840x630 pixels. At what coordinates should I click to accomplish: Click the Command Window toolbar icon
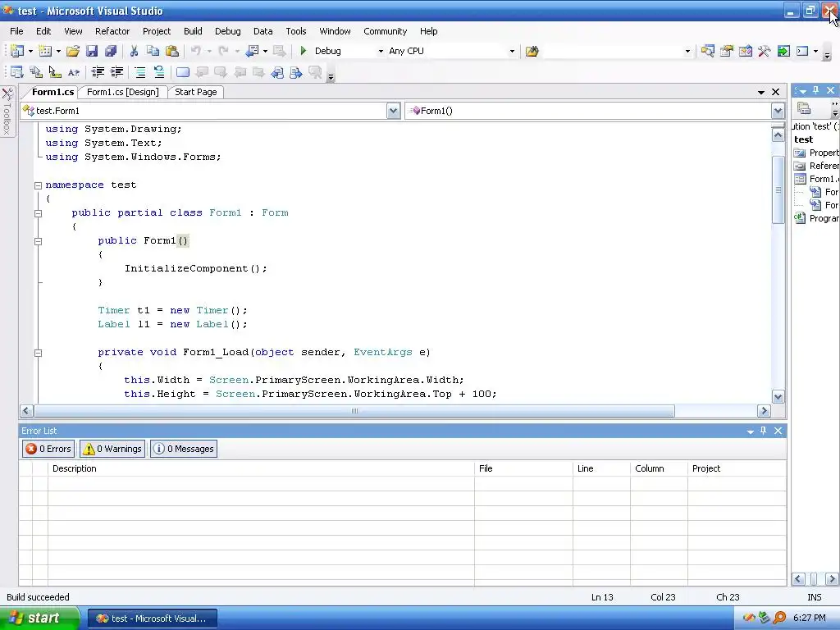(x=802, y=51)
